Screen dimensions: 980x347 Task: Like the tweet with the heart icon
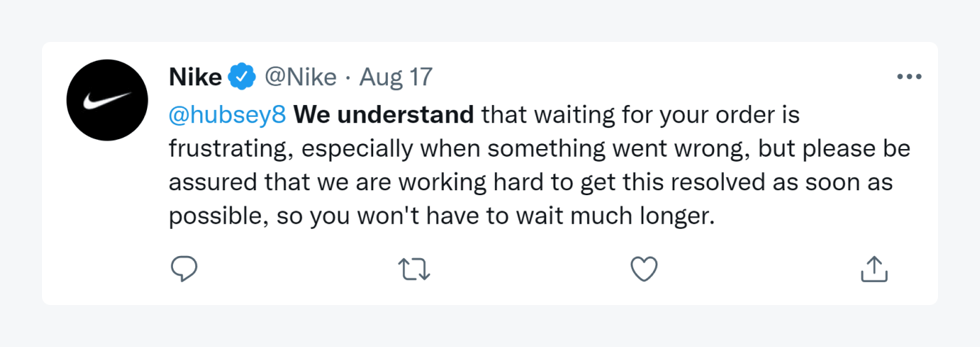click(x=644, y=269)
